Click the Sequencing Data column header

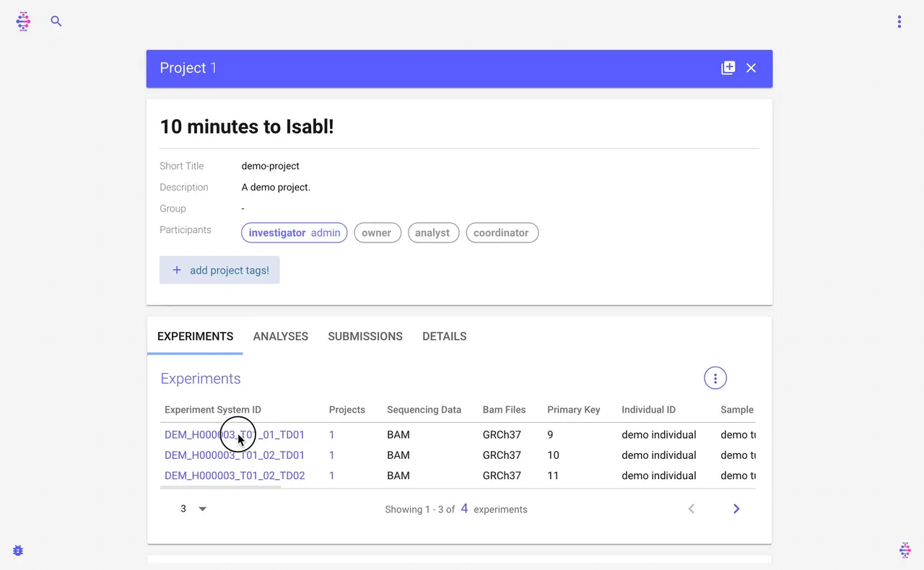click(424, 409)
